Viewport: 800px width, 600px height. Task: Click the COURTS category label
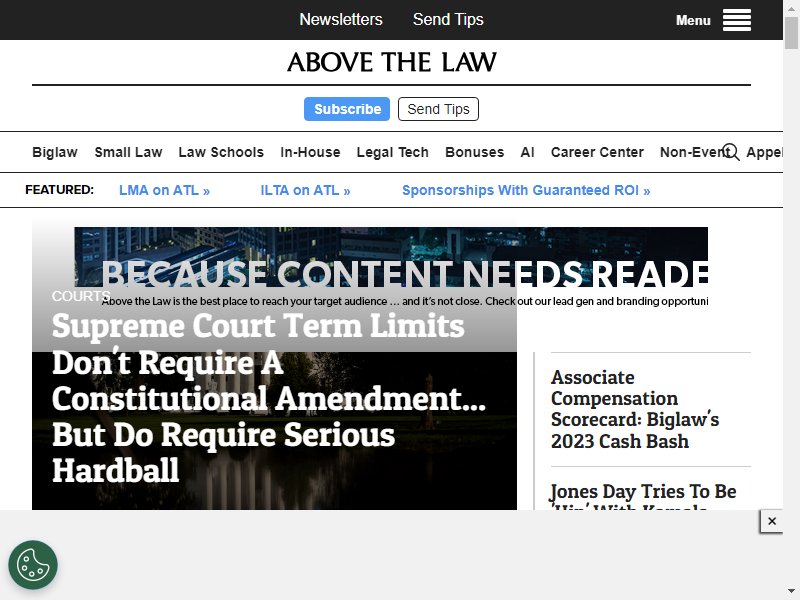(81, 296)
